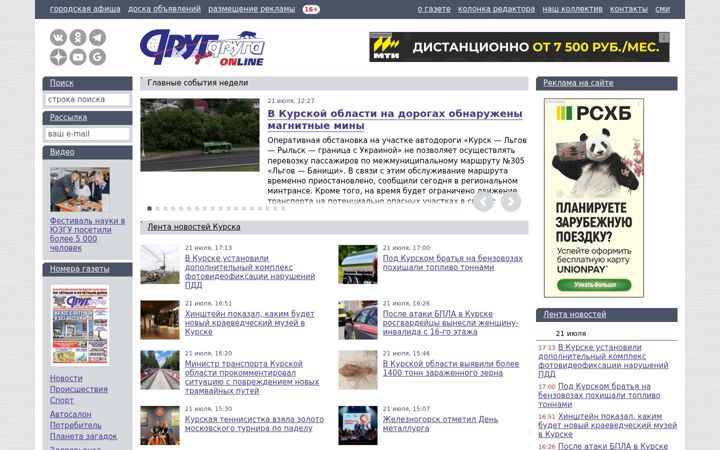Go to Автосалон section in sidebar

coord(70,414)
